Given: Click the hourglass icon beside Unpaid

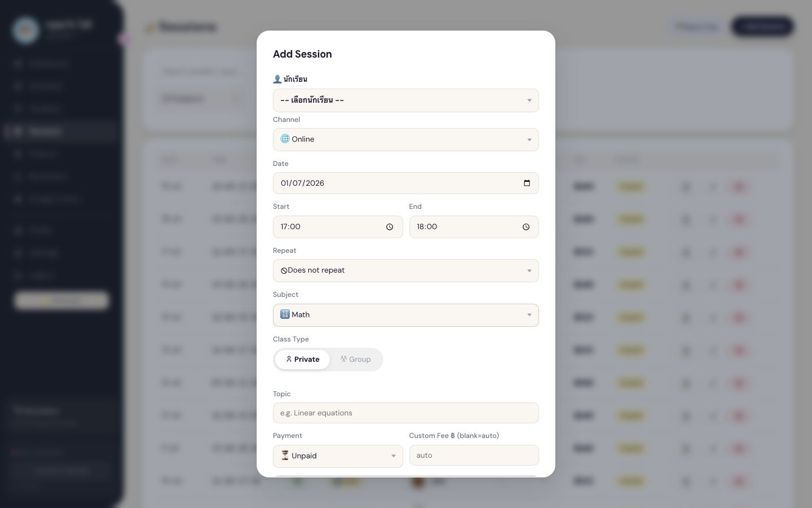Looking at the screenshot, I should pyautogui.click(x=285, y=456).
